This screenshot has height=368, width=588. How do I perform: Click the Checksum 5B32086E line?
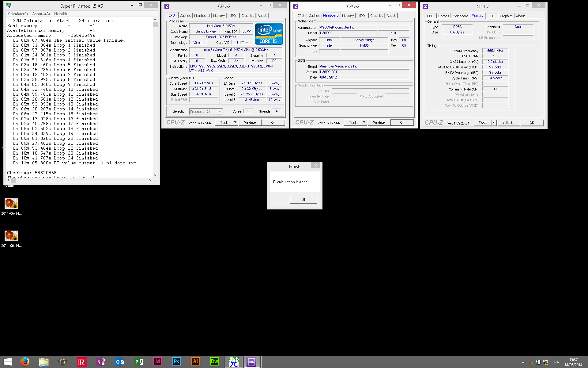pos(32,173)
